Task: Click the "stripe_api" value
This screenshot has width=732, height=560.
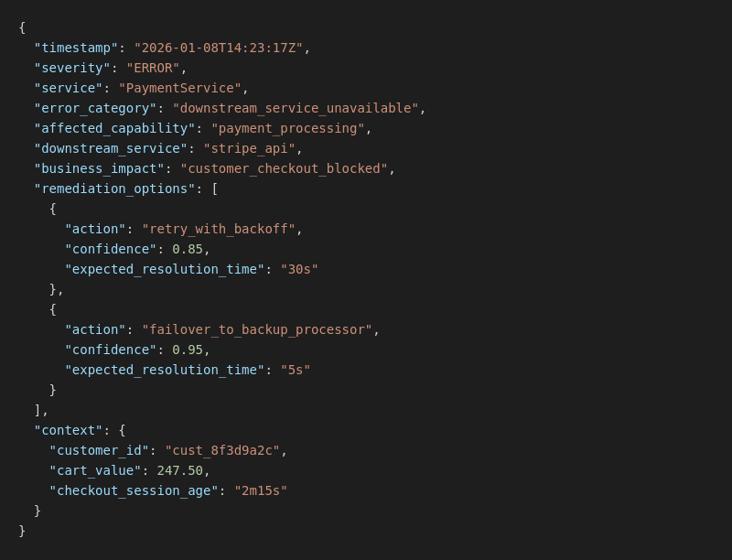Action: point(249,148)
